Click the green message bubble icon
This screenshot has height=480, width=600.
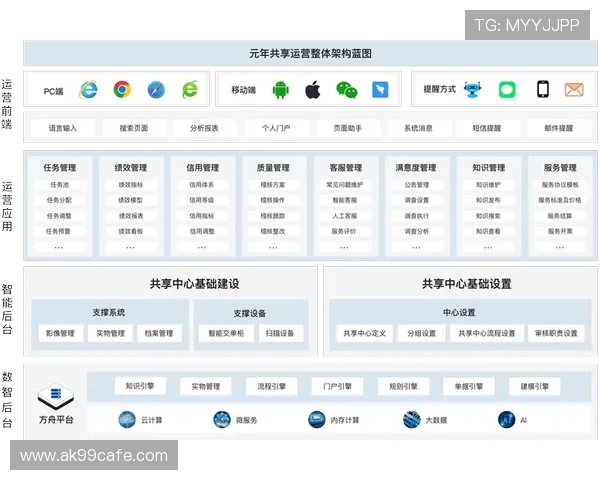507,90
